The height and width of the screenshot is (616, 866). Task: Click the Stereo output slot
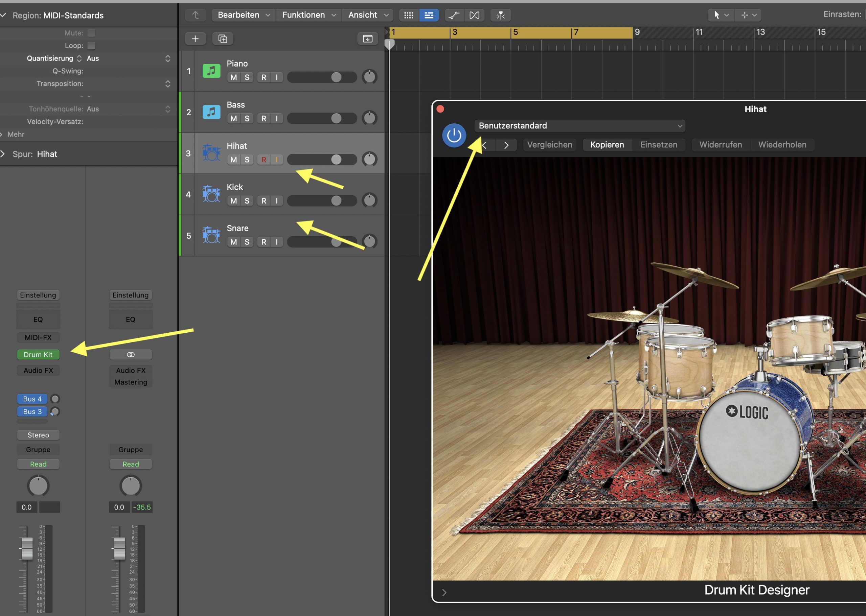[x=38, y=435]
